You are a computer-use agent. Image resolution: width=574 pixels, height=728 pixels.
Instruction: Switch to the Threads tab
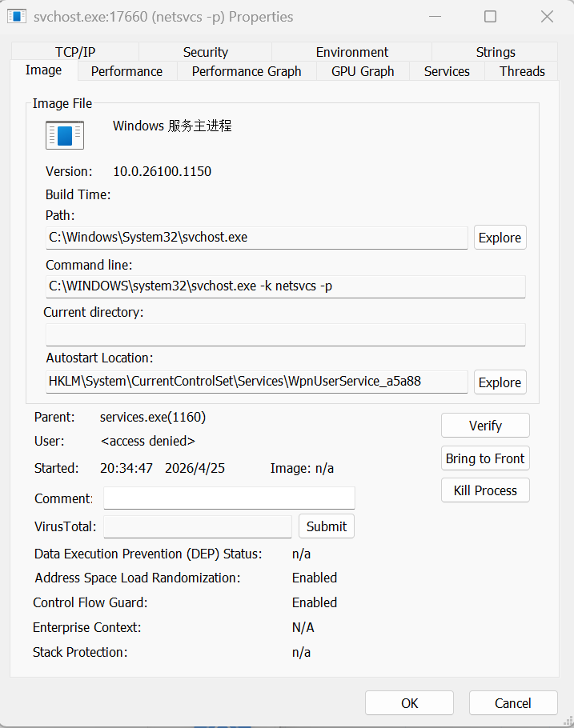coord(522,71)
